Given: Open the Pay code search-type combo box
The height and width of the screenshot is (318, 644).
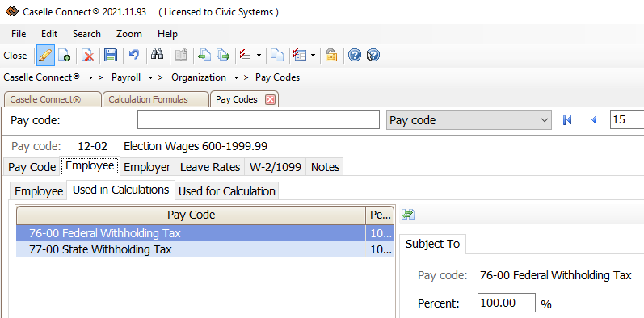Looking at the screenshot, I should point(469,120).
